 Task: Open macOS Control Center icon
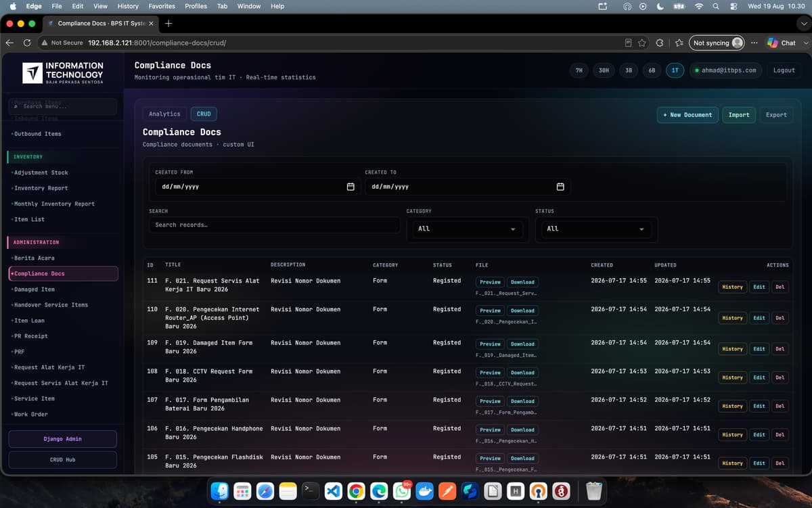point(734,6)
